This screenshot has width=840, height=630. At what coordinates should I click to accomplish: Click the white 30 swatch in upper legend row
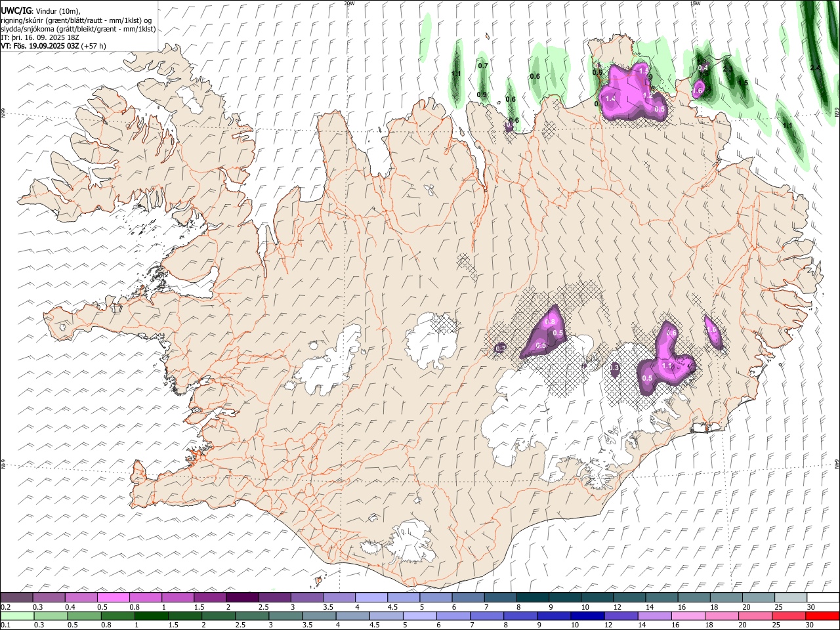tap(823, 598)
